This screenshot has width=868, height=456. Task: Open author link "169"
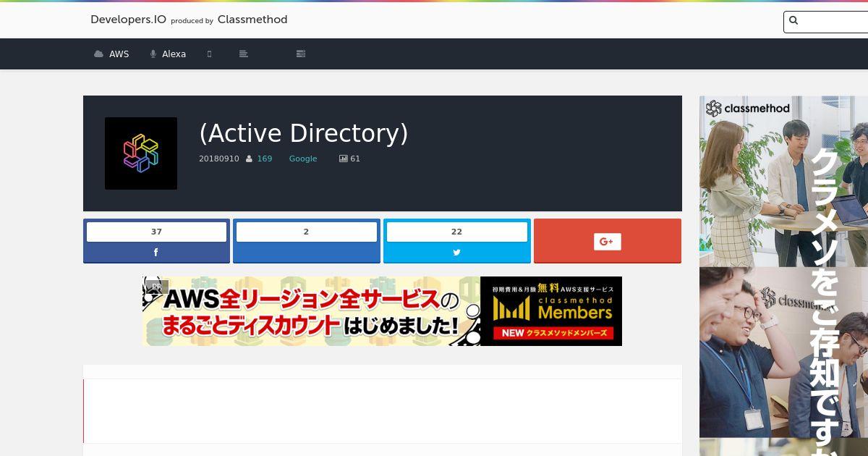[x=265, y=159]
